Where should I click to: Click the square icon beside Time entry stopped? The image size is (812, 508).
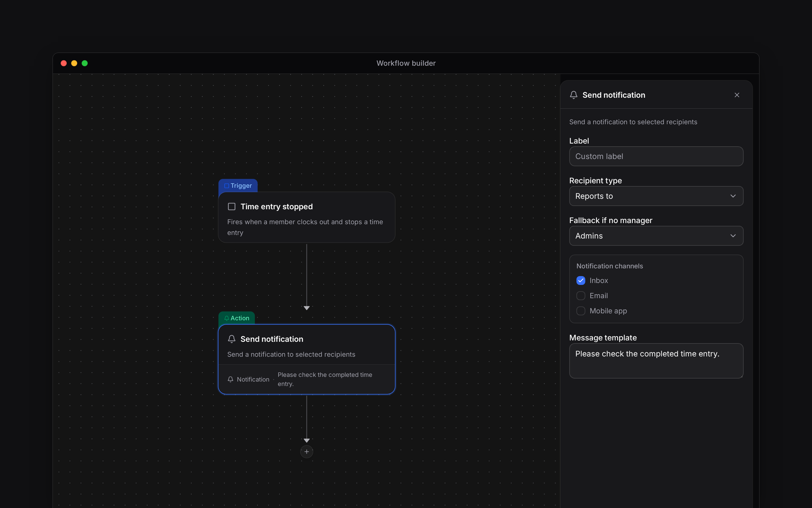[x=231, y=206]
